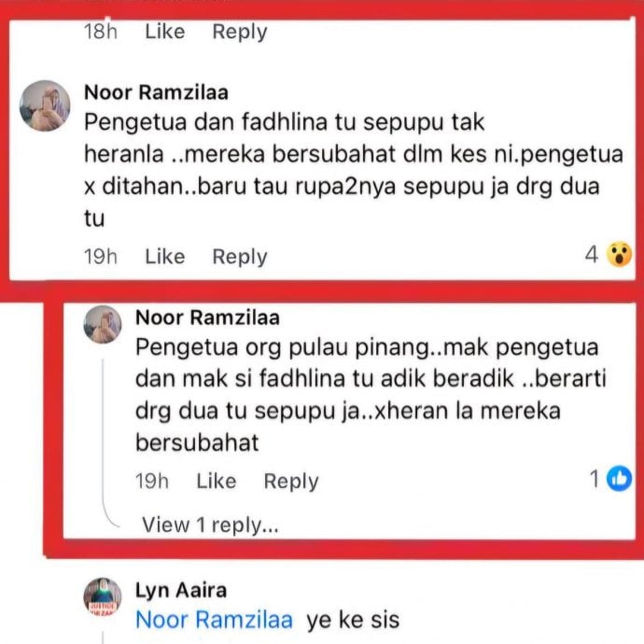Reply to the comment starting 'Pengetua dan fadhlina'
Image resolution: width=644 pixels, height=644 pixels.
coord(240,257)
